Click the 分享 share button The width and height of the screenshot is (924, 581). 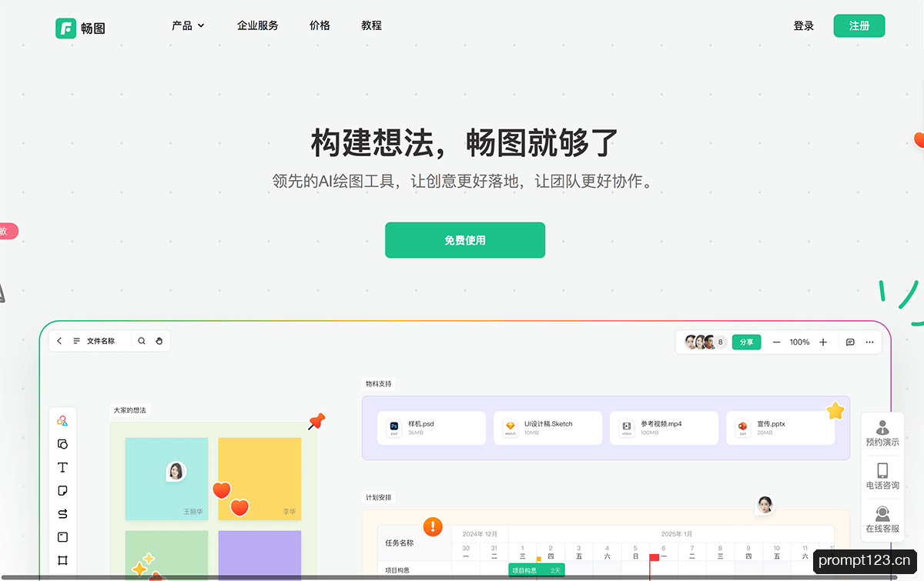(x=746, y=342)
